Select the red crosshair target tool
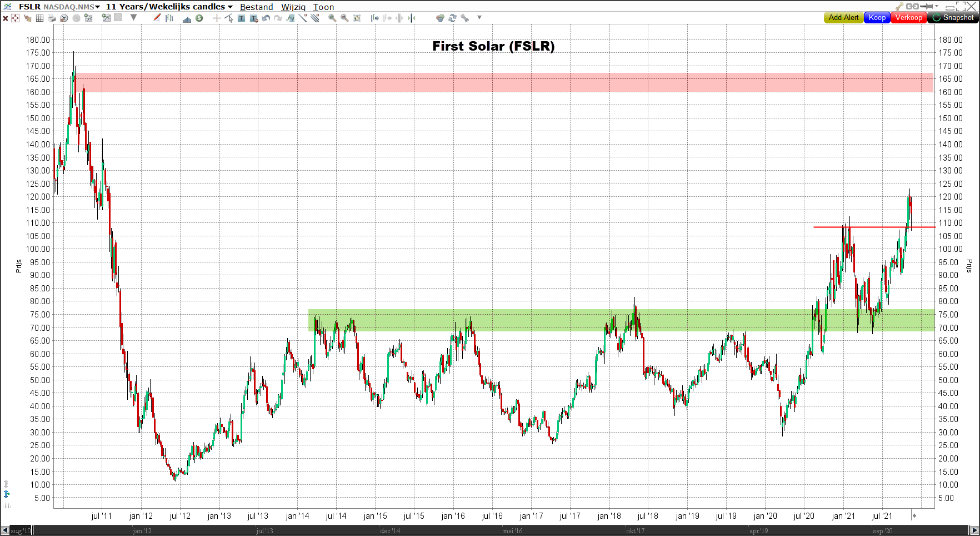This screenshot has height=536, width=980. click(15, 18)
